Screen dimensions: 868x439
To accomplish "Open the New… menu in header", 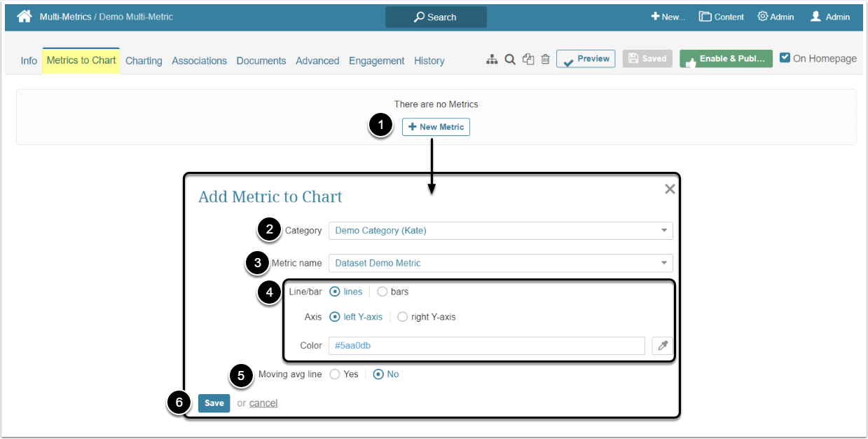I will (668, 17).
